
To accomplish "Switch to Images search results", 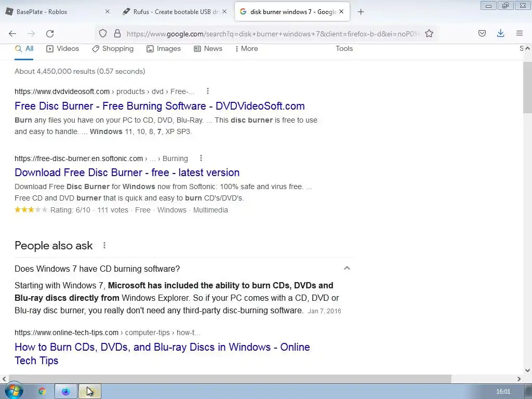I will (x=164, y=49).
